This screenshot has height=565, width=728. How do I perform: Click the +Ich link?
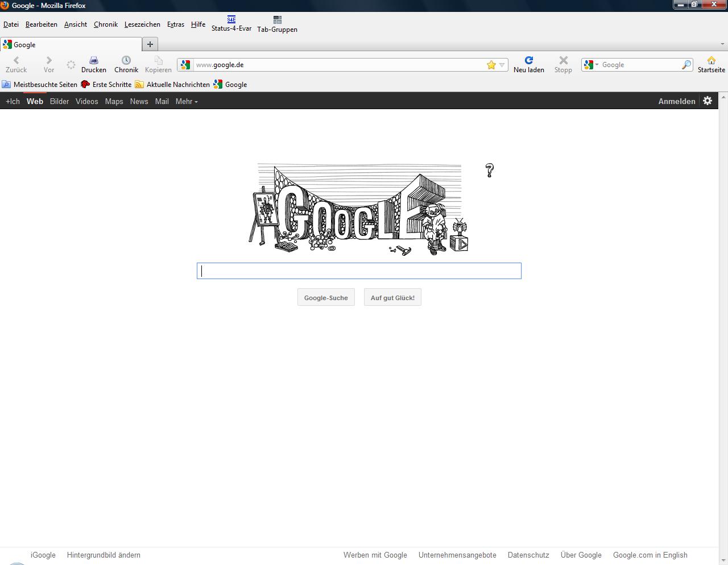click(x=13, y=101)
